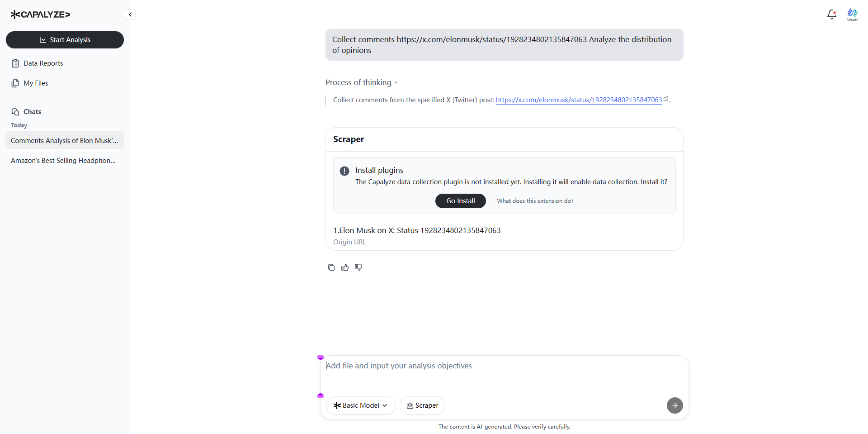This screenshot has width=868, height=434.
Task: Click the Install plugins warning icon
Action: (x=344, y=171)
